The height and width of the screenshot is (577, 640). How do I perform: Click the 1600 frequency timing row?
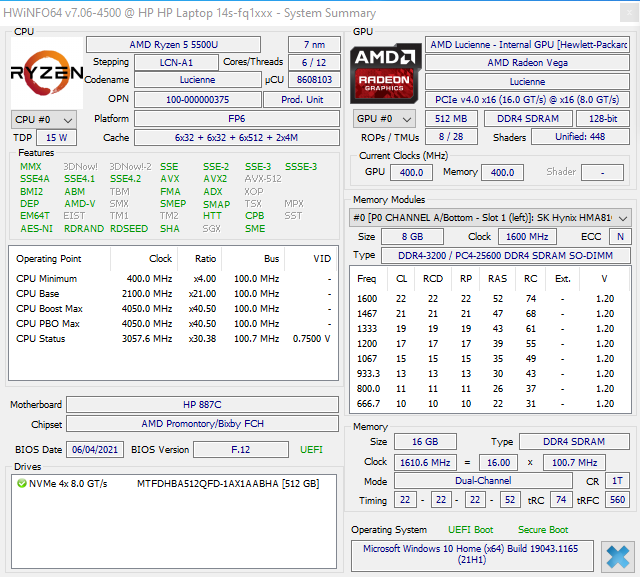[x=489, y=299]
